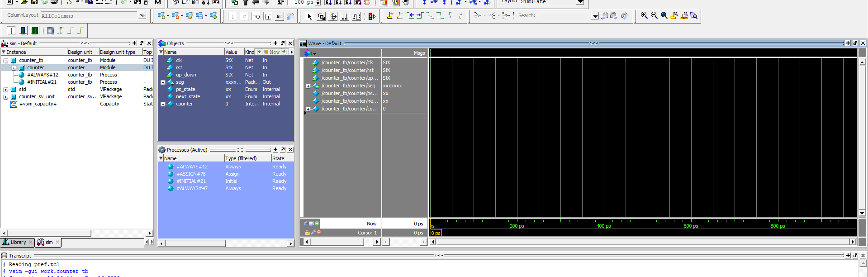Click the Cursor 1 time marker box
Image resolution: width=868 pixels, height=277 pixels.
tap(436, 233)
